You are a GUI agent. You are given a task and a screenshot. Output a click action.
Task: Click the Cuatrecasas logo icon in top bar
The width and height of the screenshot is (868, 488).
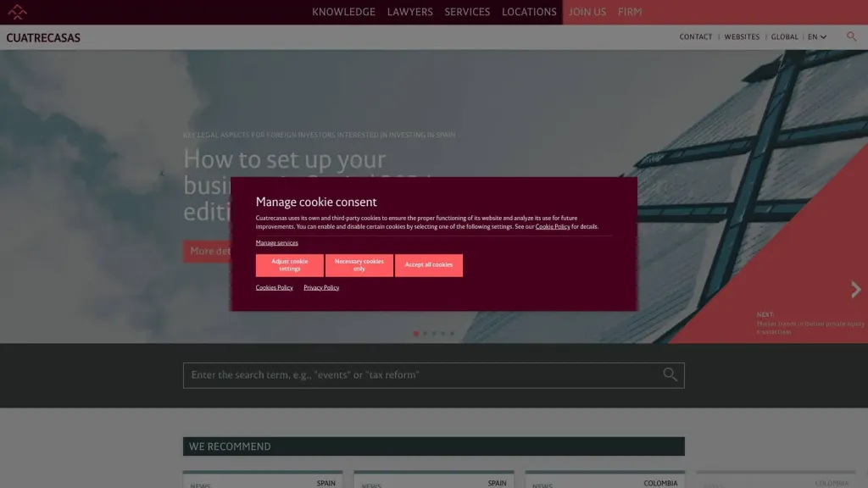pyautogui.click(x=17, y=12)
